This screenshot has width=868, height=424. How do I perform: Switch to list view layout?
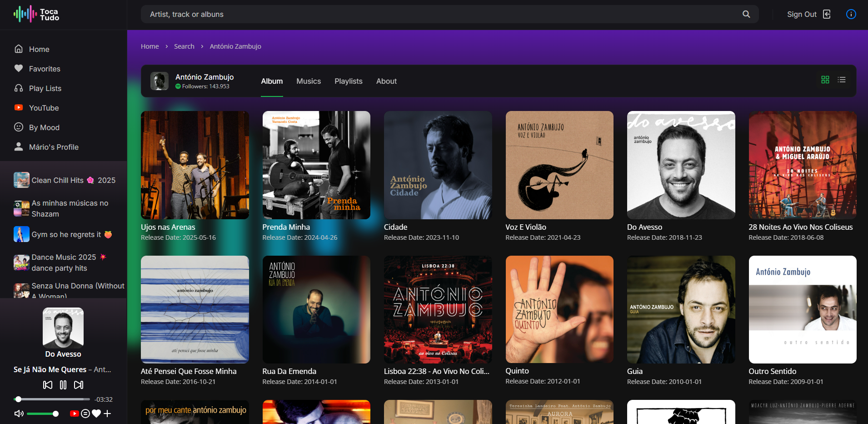842,80
